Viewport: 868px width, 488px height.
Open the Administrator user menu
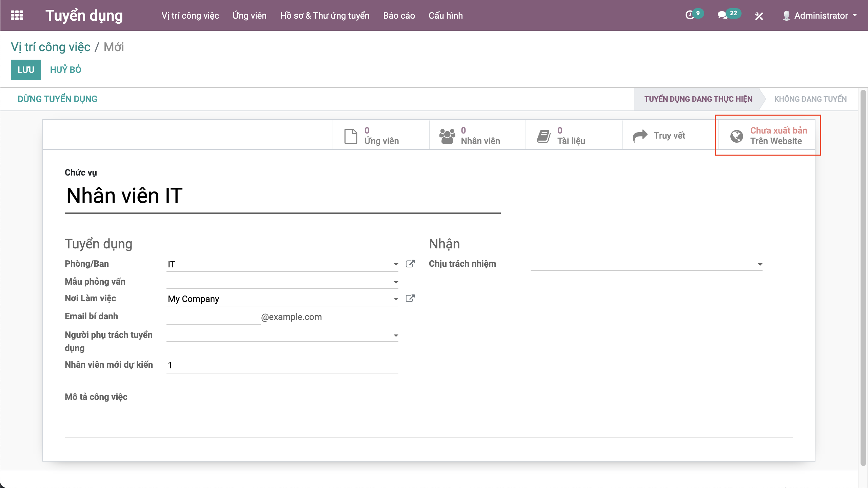(x=820, y=16)
